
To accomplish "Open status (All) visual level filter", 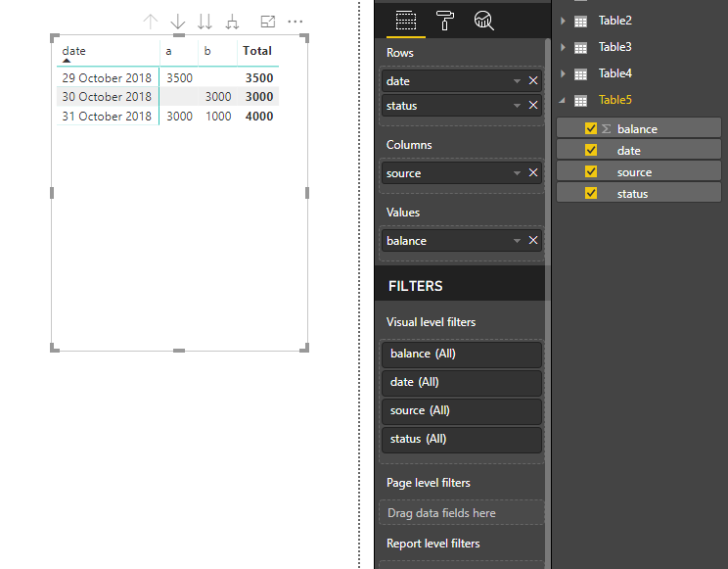I will point(462,440).
